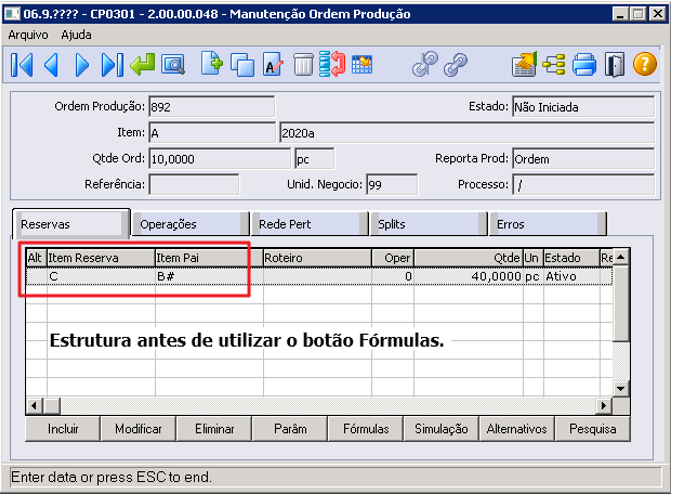The width and height of the screenshot is (674, 495).
Task: Click the green go-to arrow icon
Action: (x=142, y=64)
